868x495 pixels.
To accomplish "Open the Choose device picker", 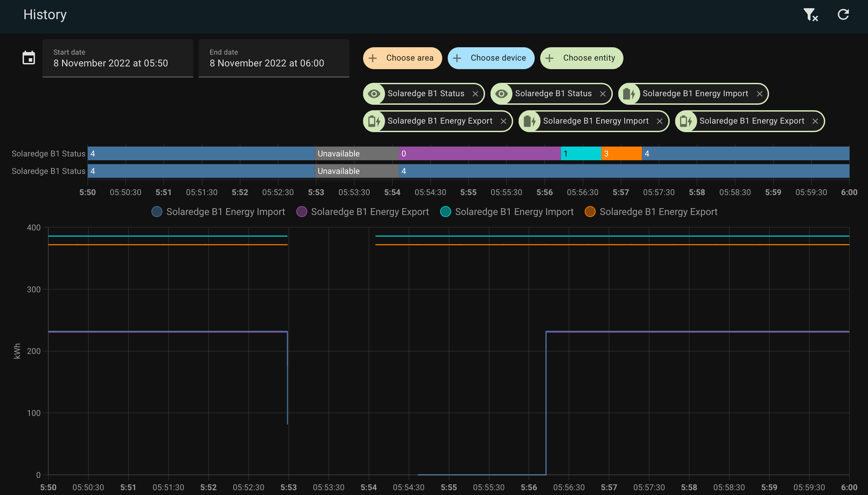I will [x=491, y=58].
